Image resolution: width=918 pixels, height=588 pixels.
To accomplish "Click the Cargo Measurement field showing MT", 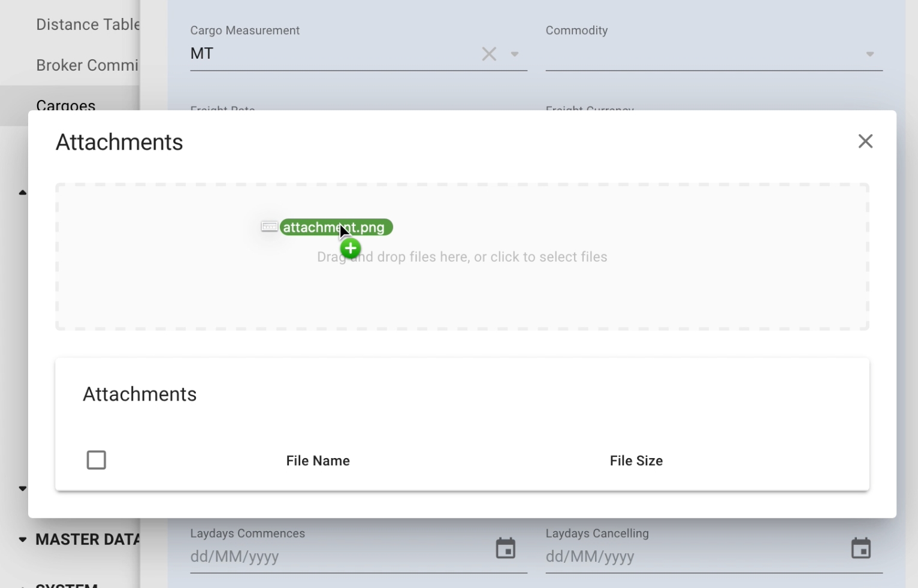I will (x=330, y=54).
